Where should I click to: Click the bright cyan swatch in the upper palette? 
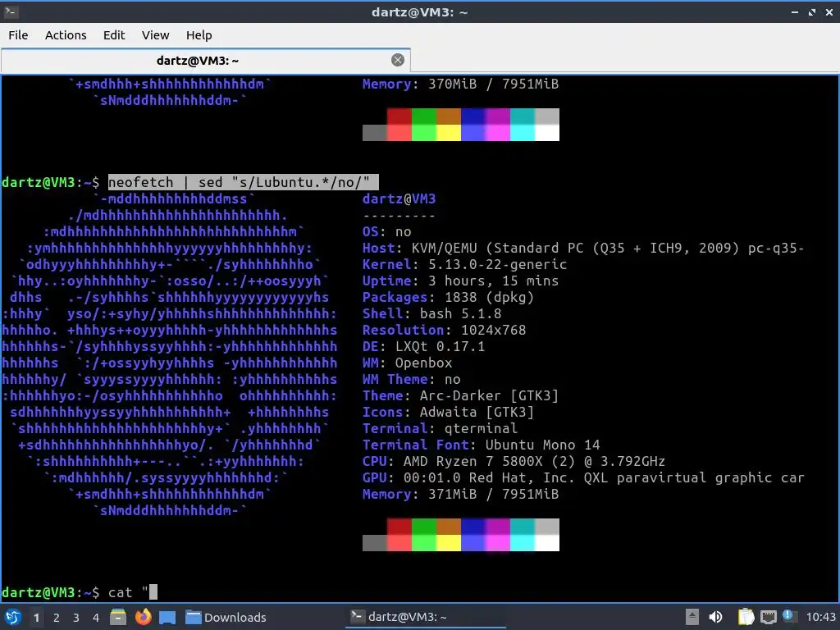(x=523, y=133)
